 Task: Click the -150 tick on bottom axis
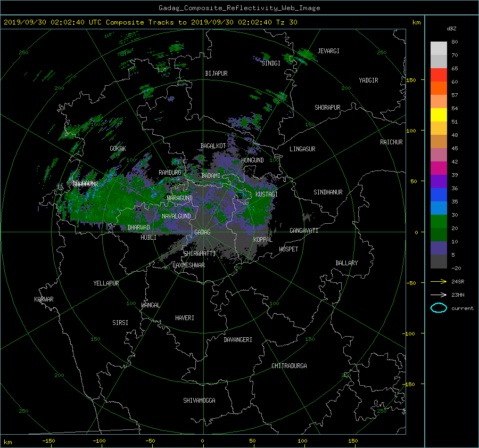point(48,441)
